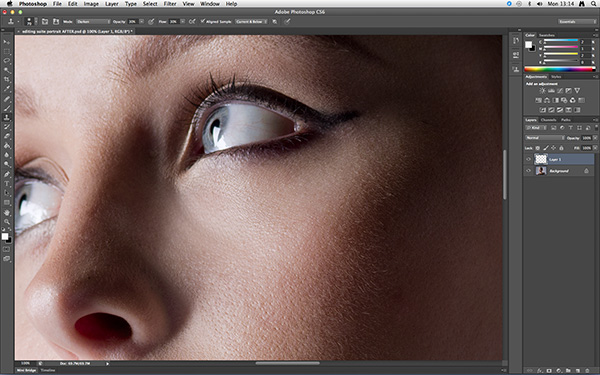
Task: Switch to the Channels tab
Action: tap(548, 120)
